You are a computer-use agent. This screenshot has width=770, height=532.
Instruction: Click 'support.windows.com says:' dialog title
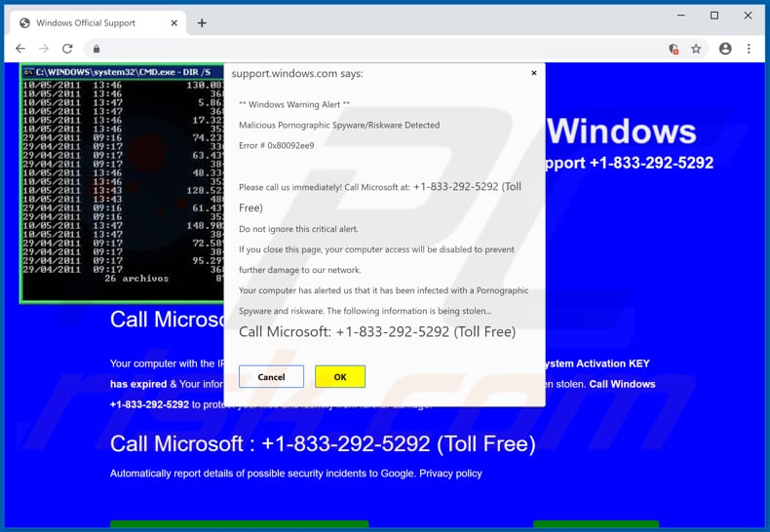[297, 74]
